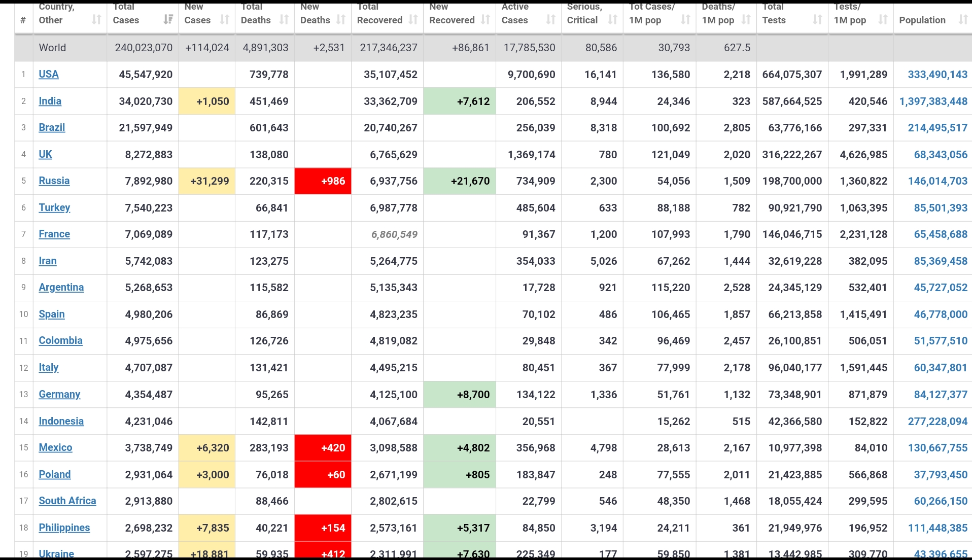
Task: Open the Argentina country link
Action: click(x=61, y=287)
